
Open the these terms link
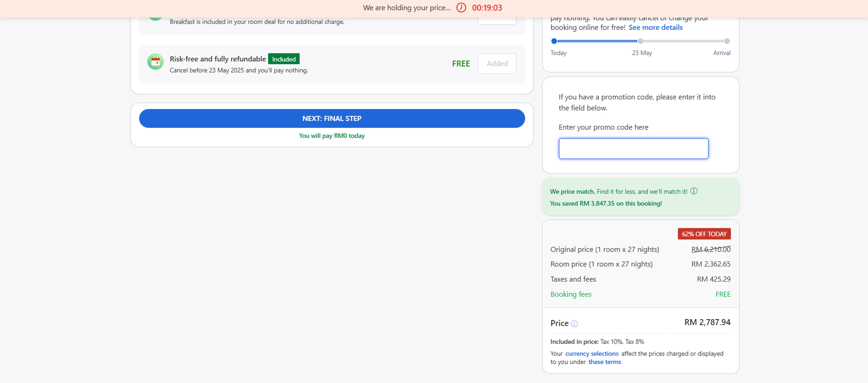coord(604,362)
